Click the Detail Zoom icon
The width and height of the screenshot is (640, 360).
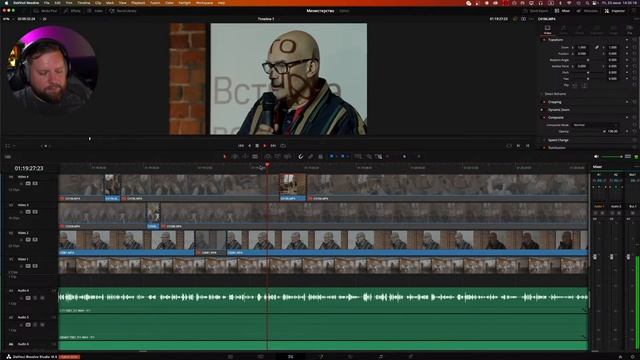click(369, 156)
